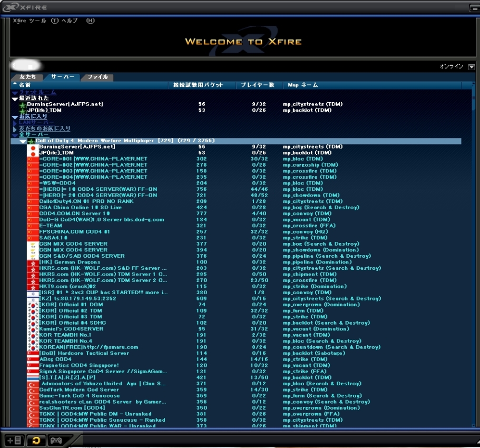Click the チャットルーム link
The height and width of the screenshot is (448, 480).
click(37, 92)
